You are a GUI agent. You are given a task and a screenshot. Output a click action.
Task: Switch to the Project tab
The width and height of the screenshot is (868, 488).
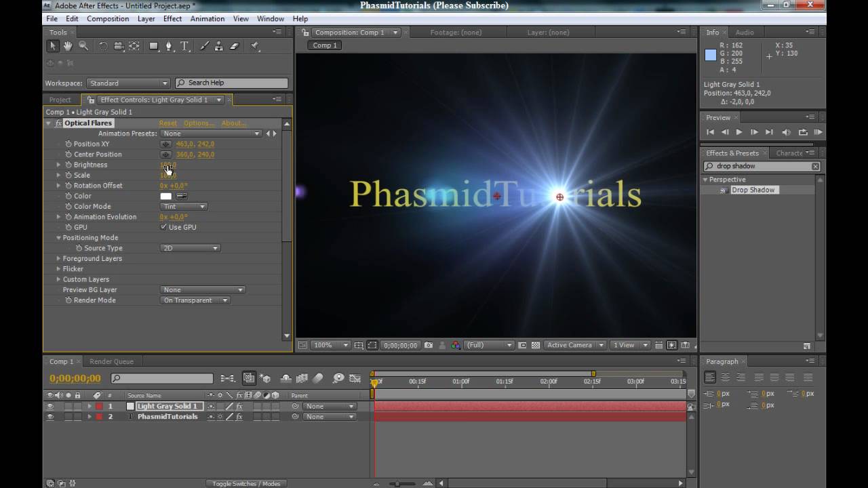(x=60, y=100)
